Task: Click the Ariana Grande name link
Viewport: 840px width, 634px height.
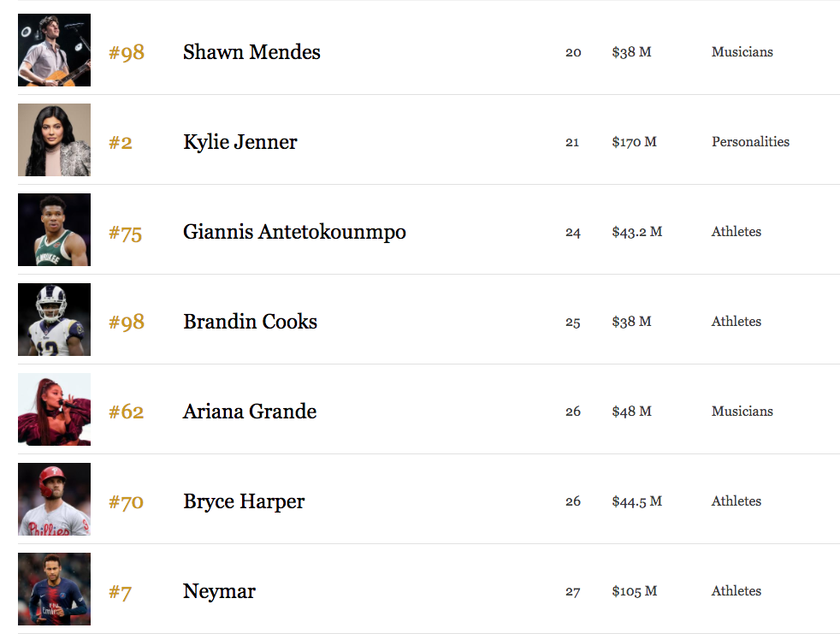Action: click(x=250, y=412)
